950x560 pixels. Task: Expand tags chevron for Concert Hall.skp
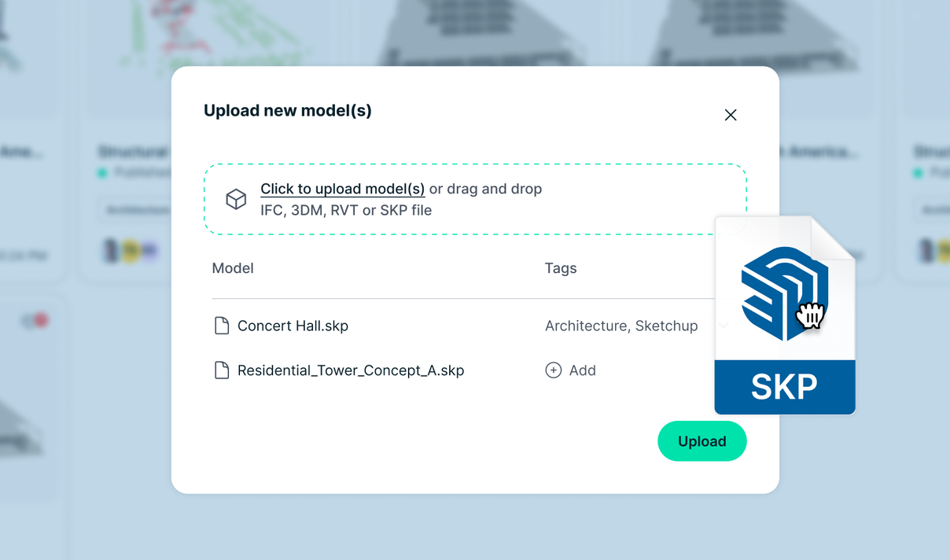[724, 326]
